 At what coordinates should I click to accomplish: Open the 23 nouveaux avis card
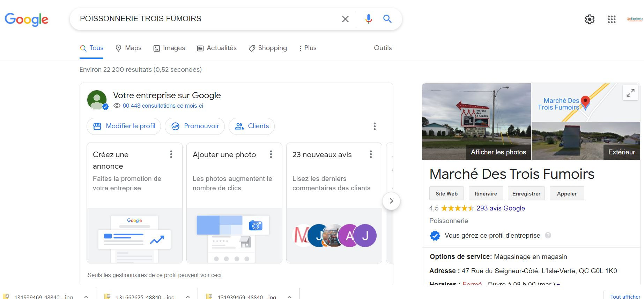click(x=334, y=203)
